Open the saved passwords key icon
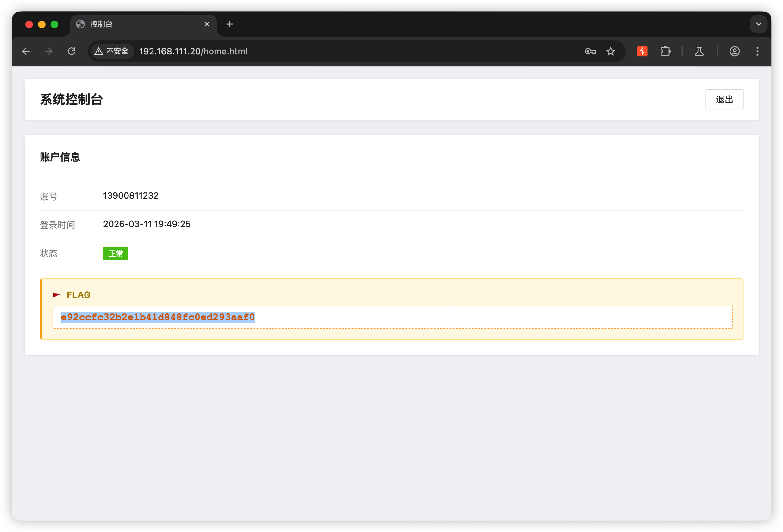 tap(590, 51)
